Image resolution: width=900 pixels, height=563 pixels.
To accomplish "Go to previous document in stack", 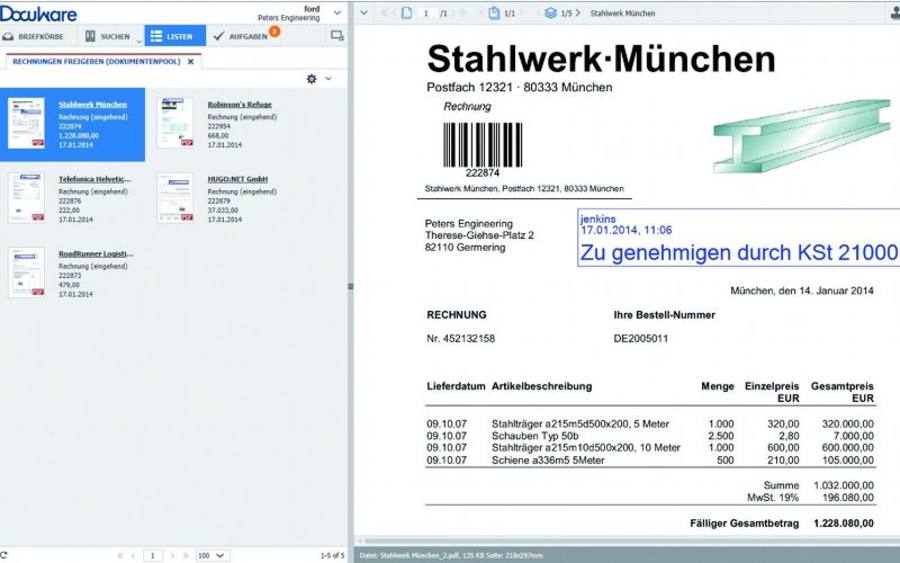I will (538, 13).
